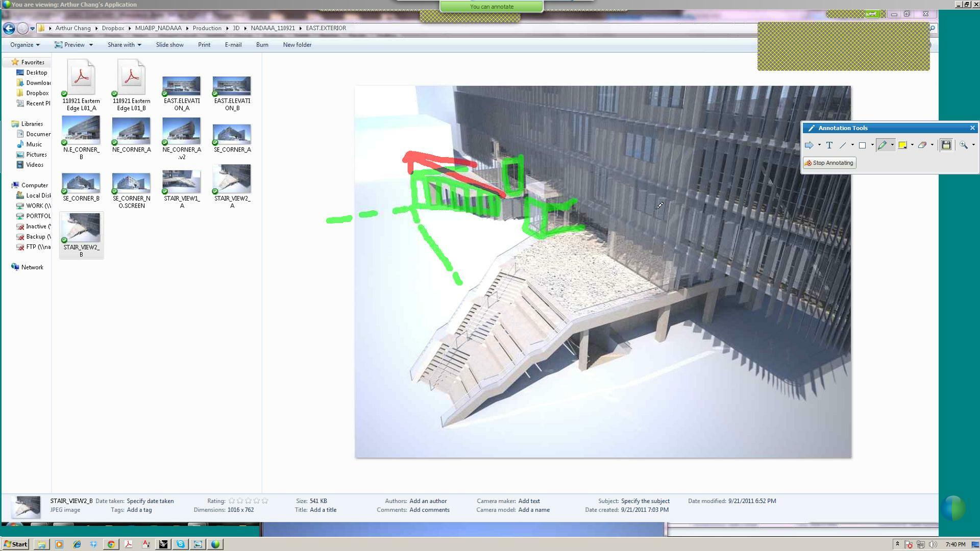Select STAIR_VIEW1_A image thumbnail
This screenshot has height=551, width=980.
(x=182, y=188)
